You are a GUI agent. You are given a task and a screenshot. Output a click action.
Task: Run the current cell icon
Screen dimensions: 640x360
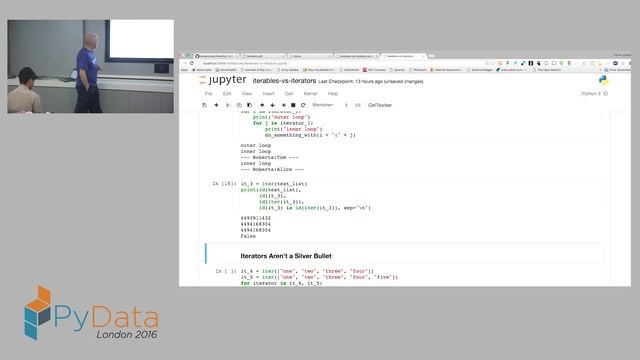pos(284,105)
